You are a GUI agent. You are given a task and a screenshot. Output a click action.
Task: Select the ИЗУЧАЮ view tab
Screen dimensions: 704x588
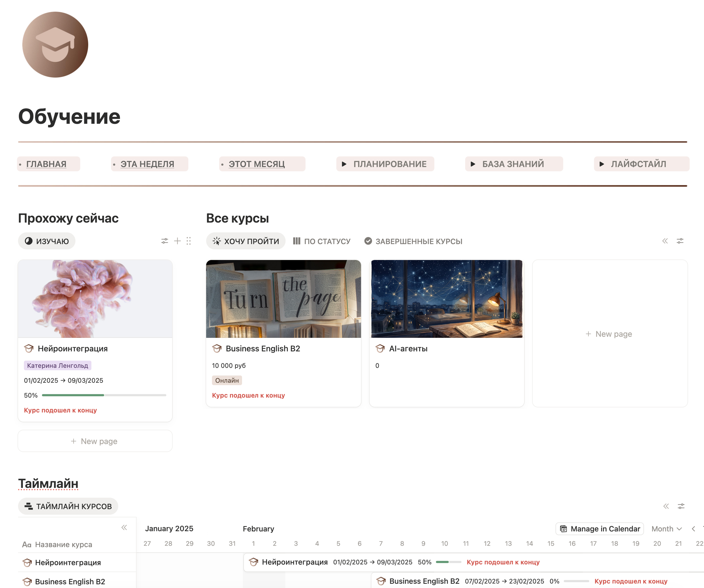pos(46,241)
